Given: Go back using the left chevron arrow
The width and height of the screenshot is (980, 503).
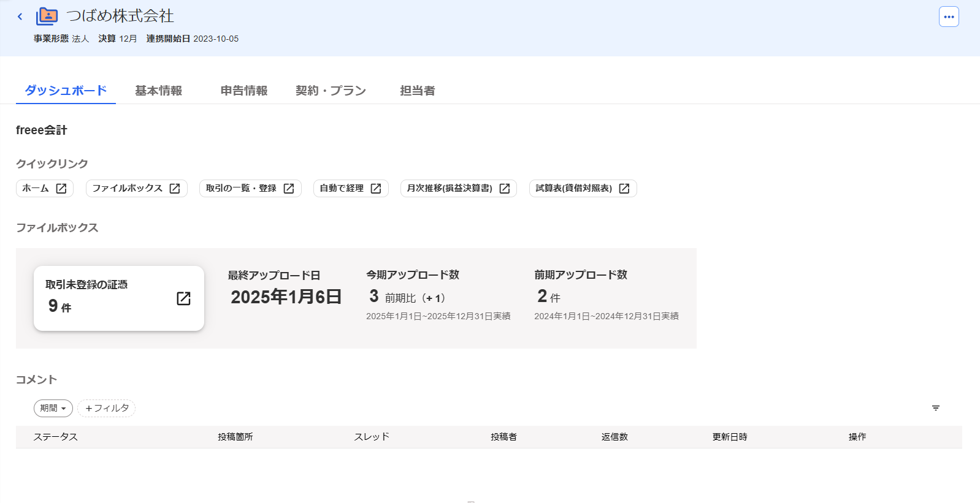Looking at the screenshot, I should [x=20, y=17].
